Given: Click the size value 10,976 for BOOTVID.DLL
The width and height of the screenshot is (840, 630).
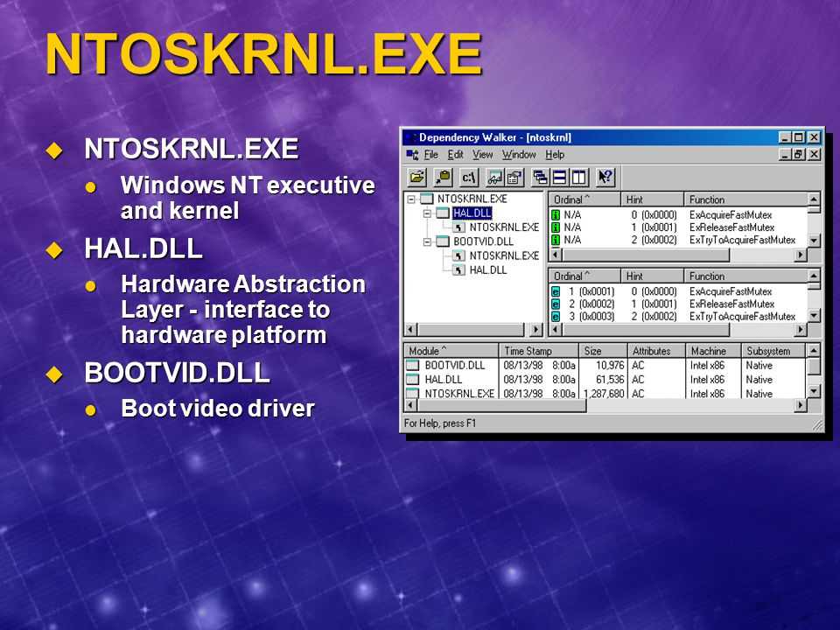Looking at the screenshot, I should tap(610, 366).
